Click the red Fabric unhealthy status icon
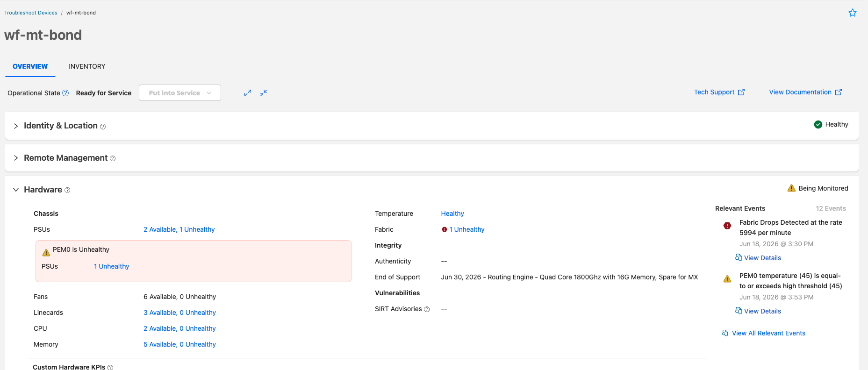 (445, 229)
